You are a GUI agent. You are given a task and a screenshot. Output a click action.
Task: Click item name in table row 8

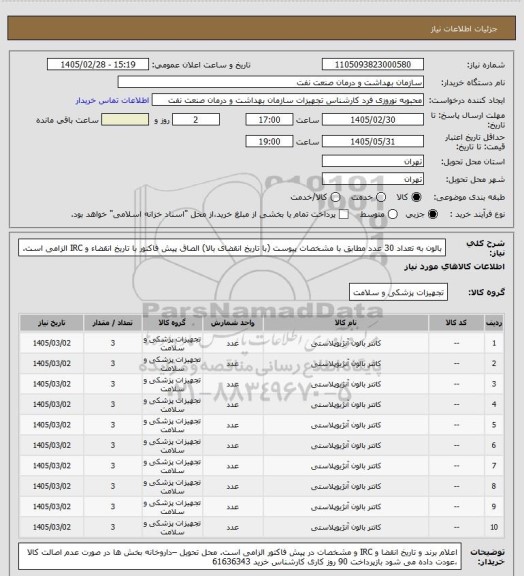[x=346, y=486]
